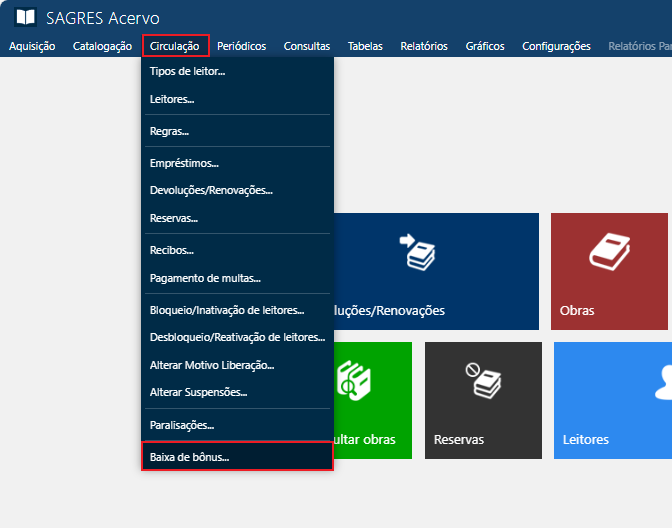
Task: Click Paralisações in the dropdown list
Action: [182, 425]
